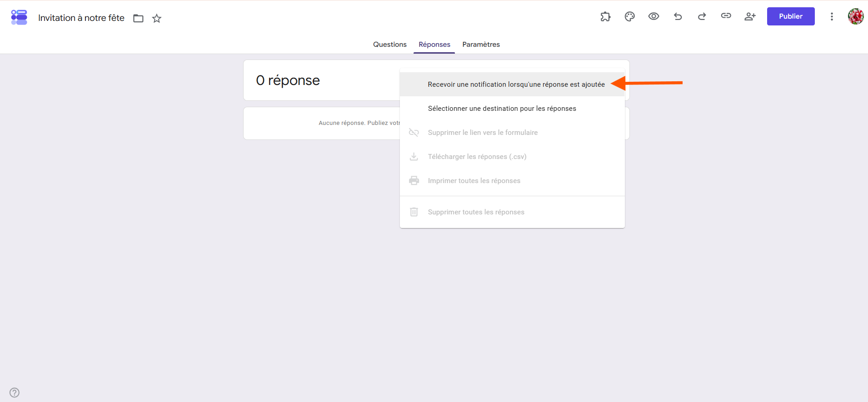Screen dimensions: 868x402
Task: Choose Sélectionner une destination pour les réponses
Action: pyautogui.click(x=512, y=109)
